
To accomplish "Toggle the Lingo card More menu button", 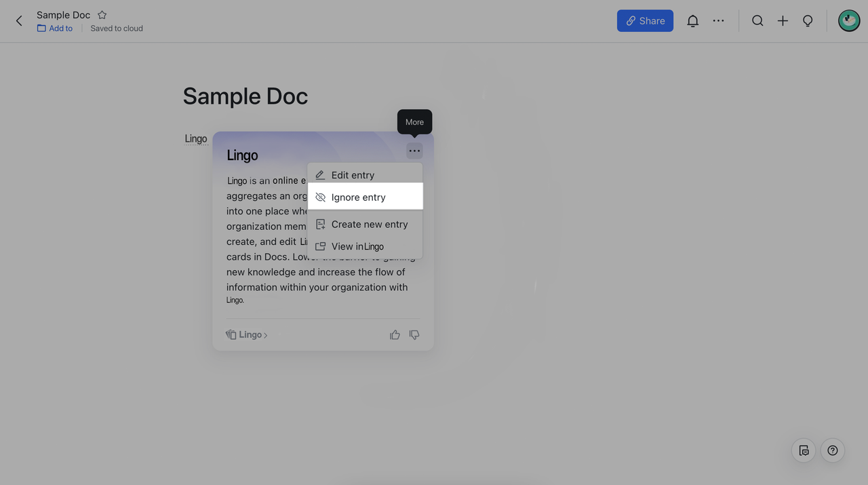I will 414,151.
